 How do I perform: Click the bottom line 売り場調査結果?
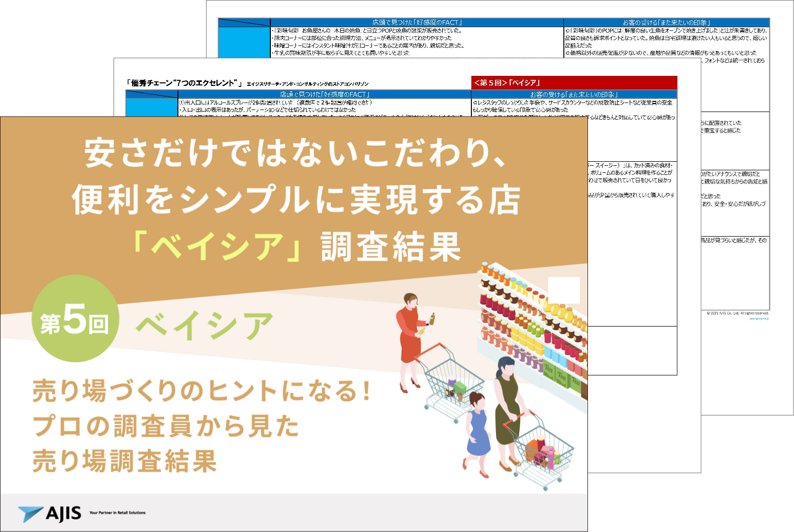pos(125,461)
